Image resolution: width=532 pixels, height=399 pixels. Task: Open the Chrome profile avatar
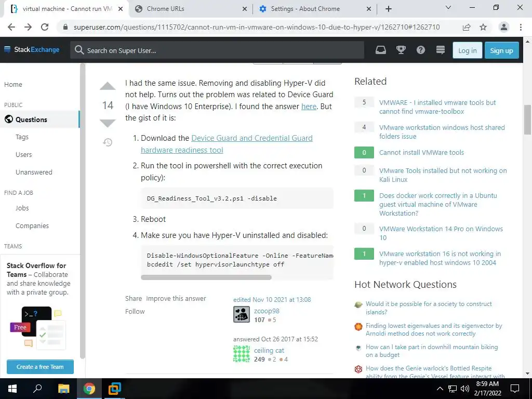pos(504,27)
